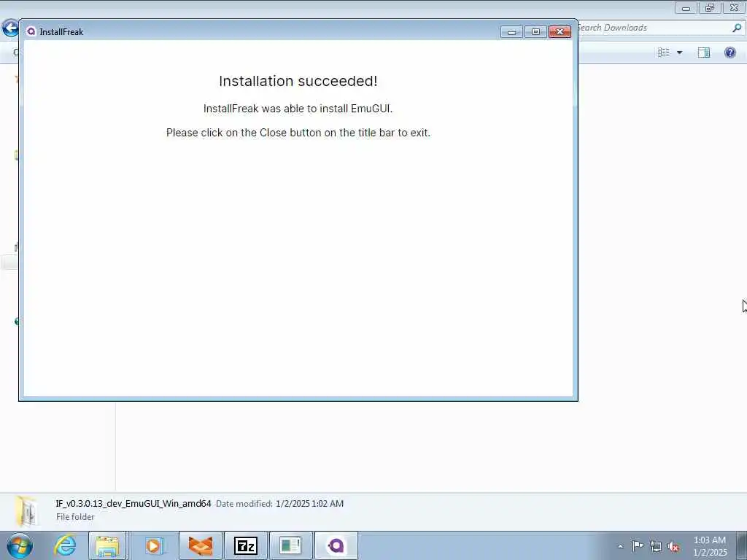Click IF_v0.3.0.13_dev_EmuGUI_Win_amd64 folder name

(133, 503)
